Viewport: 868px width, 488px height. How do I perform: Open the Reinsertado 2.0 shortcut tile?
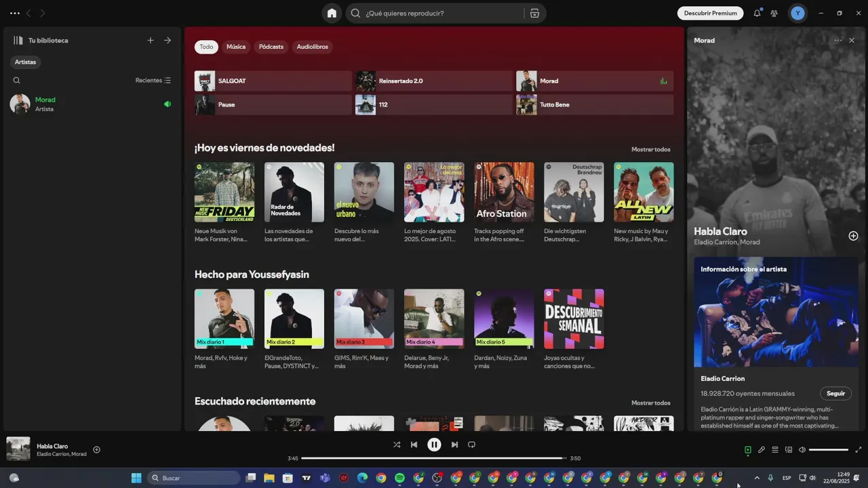tap(433, 81)
